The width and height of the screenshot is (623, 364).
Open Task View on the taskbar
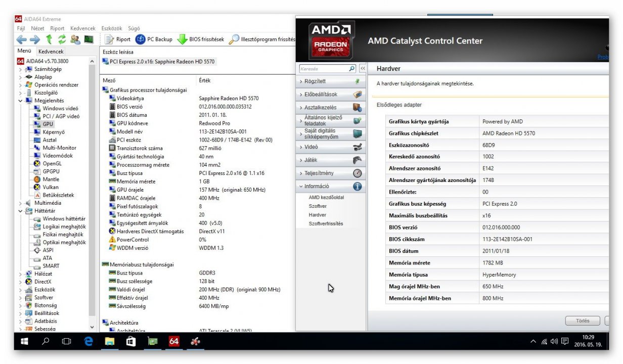pos(66,342)
